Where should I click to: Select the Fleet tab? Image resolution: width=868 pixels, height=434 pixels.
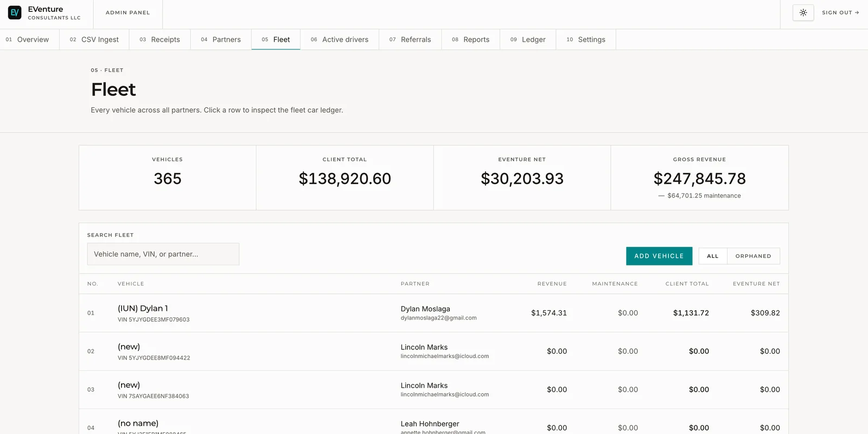[276, 40]
